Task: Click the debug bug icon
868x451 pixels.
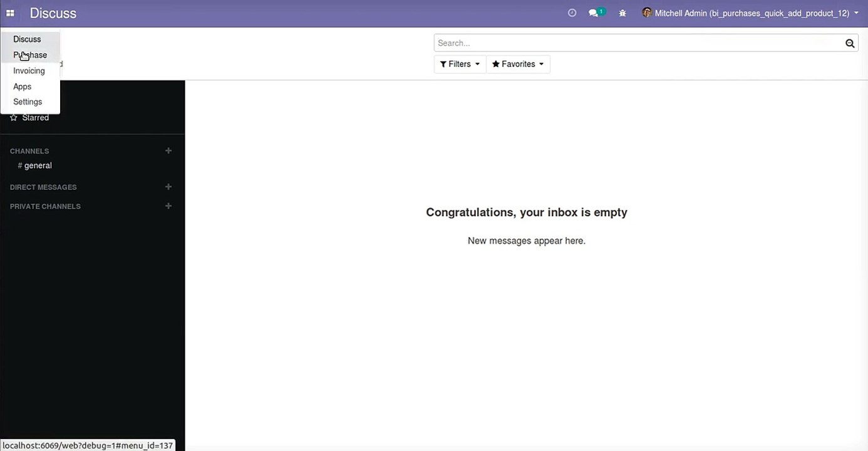Action: pyautogui.click(x=623, y=13)
